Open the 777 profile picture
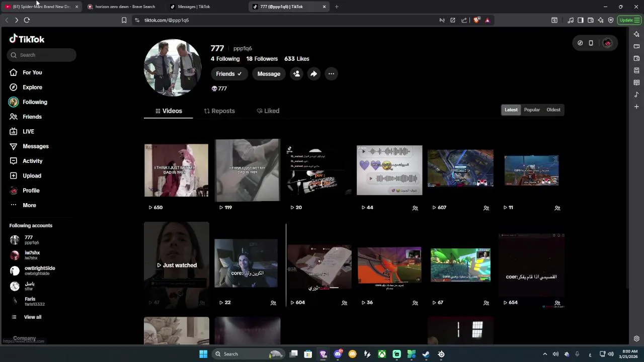 (173, 68)
